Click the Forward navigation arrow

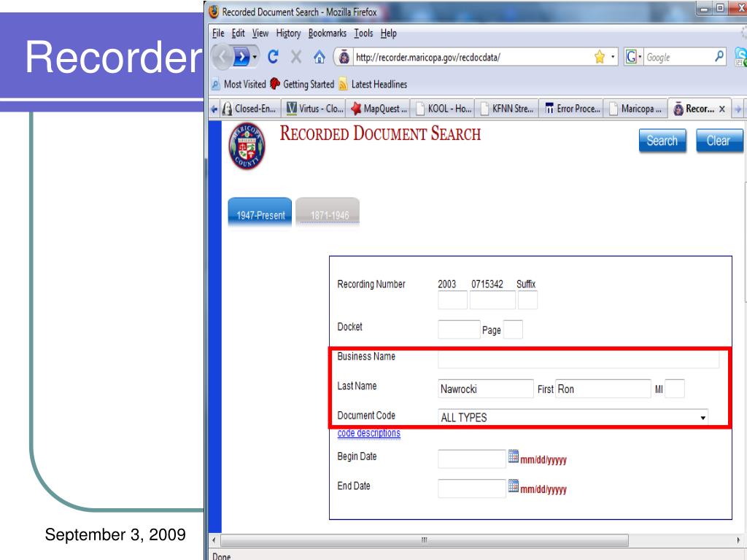coord(242,58)
